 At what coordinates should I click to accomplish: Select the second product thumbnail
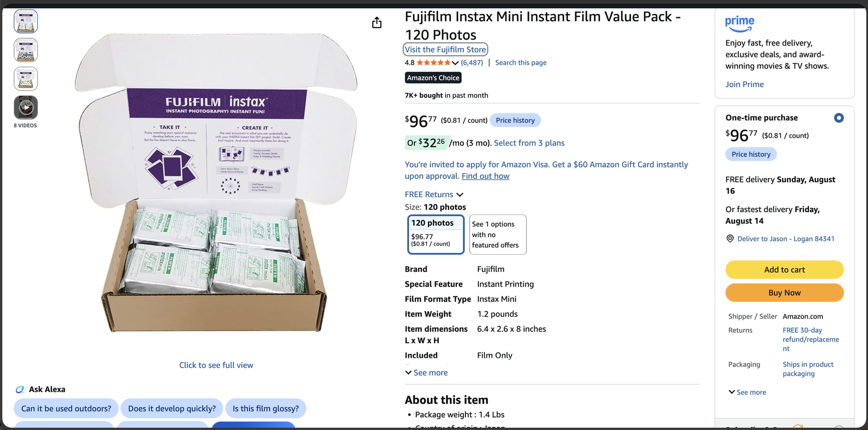coord(25,50)
